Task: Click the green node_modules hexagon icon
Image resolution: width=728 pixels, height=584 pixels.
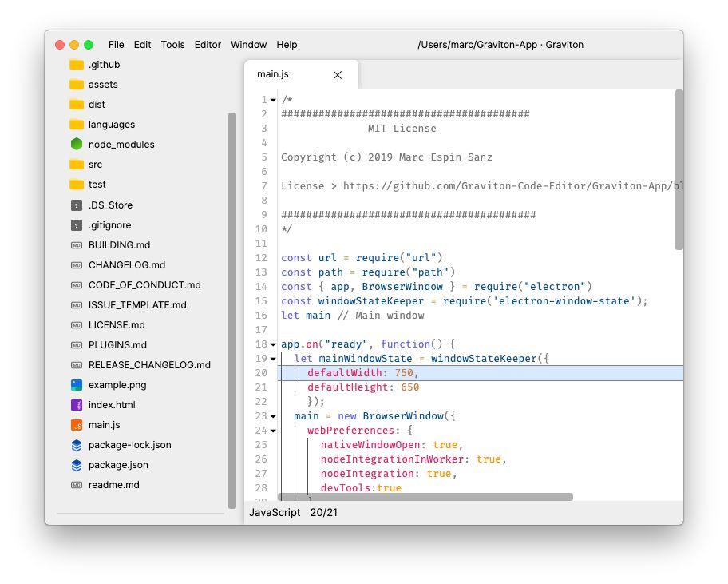Action: tap(77, 144)
